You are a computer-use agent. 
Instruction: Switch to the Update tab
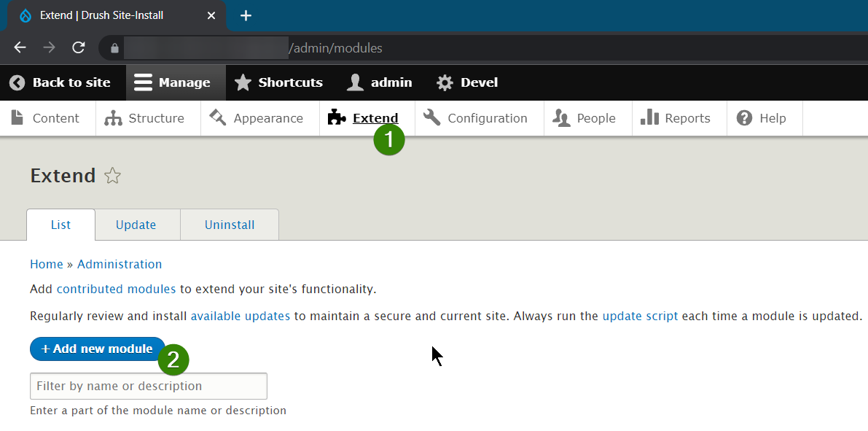137,225
